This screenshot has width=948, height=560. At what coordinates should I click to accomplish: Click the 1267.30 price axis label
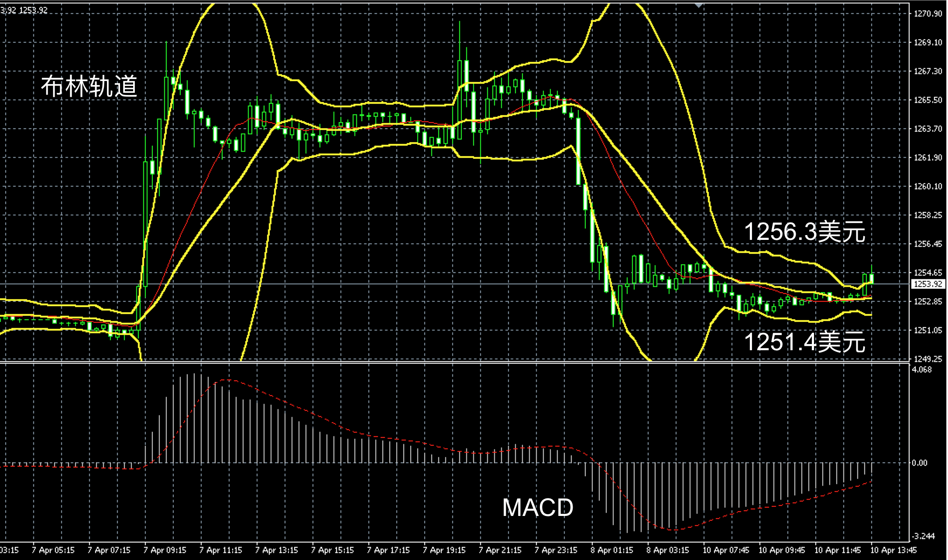tap(928, 71)
